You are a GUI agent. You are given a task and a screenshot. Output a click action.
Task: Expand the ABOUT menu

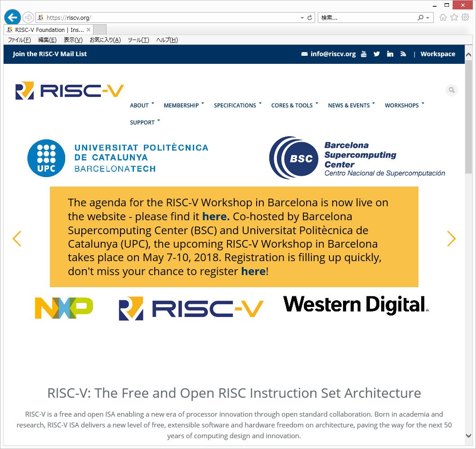[142, 105]
